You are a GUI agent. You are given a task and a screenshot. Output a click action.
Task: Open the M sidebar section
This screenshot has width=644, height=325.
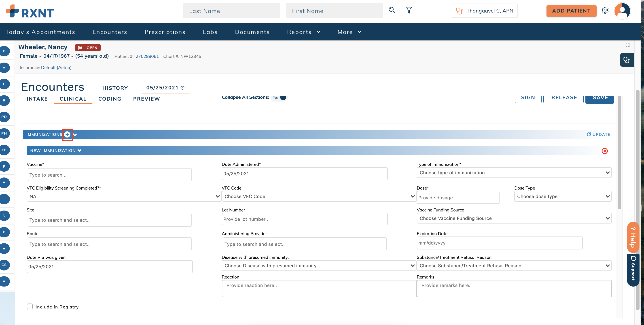point(4,68)
